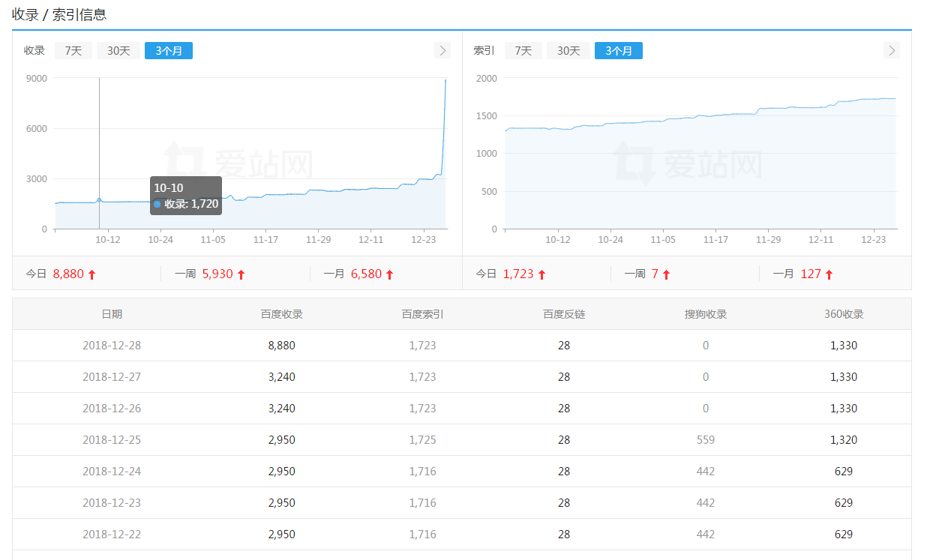Click red up arrow beside 一周 7
This screenshot has height=560, width=927.
pos(666,274)
